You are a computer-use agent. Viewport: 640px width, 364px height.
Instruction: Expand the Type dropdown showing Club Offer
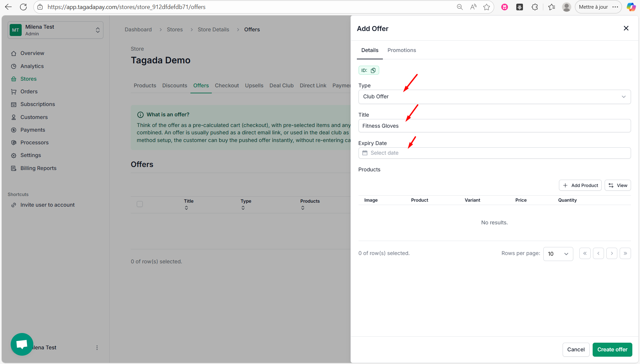click(495, 97)
